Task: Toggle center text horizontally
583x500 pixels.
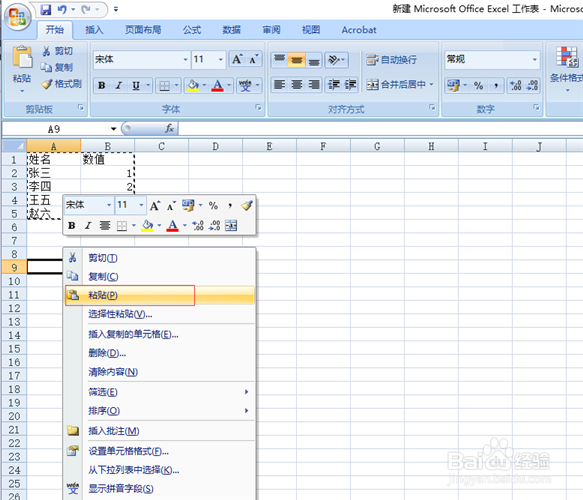Action: coord(296,85)
